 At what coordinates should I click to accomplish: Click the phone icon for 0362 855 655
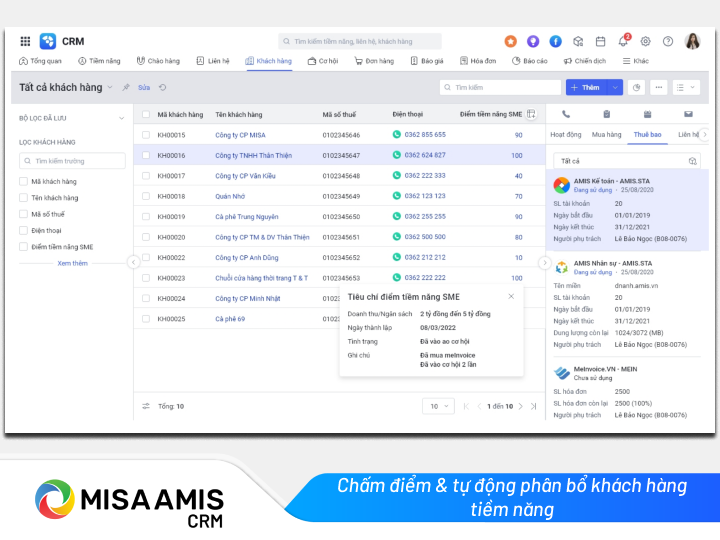point(397,135)
